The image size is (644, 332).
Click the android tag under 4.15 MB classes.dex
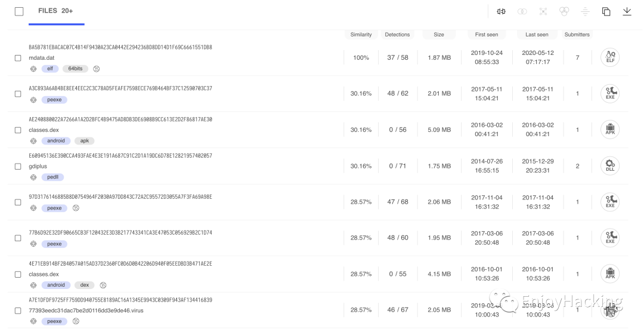pyautogui.click(x=56, y=285)
